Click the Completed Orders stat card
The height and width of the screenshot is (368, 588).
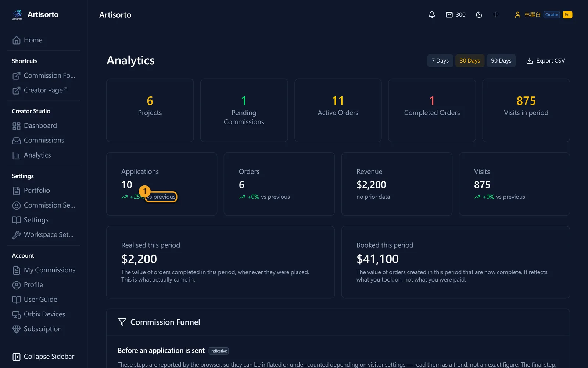coord(432,110)
